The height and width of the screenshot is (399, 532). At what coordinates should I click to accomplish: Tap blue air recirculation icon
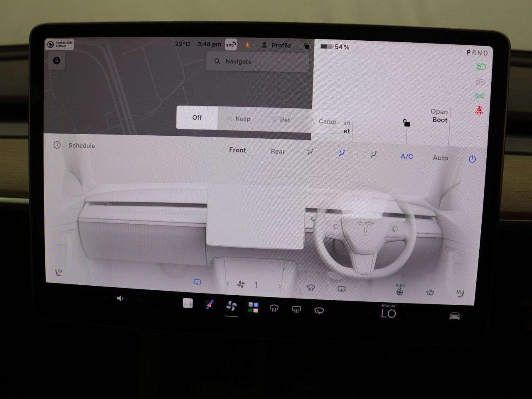point(197,282)
